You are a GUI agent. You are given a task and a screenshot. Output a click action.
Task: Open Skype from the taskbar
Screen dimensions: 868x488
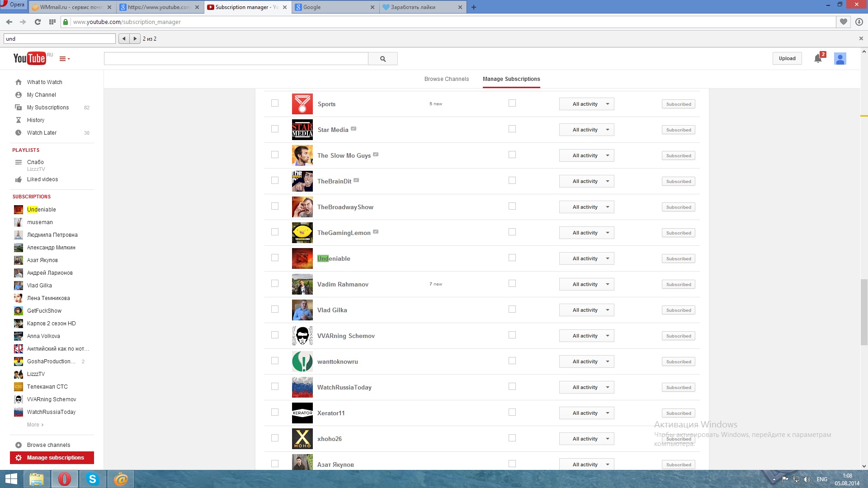pyautogui.click(x=93, y=479)
